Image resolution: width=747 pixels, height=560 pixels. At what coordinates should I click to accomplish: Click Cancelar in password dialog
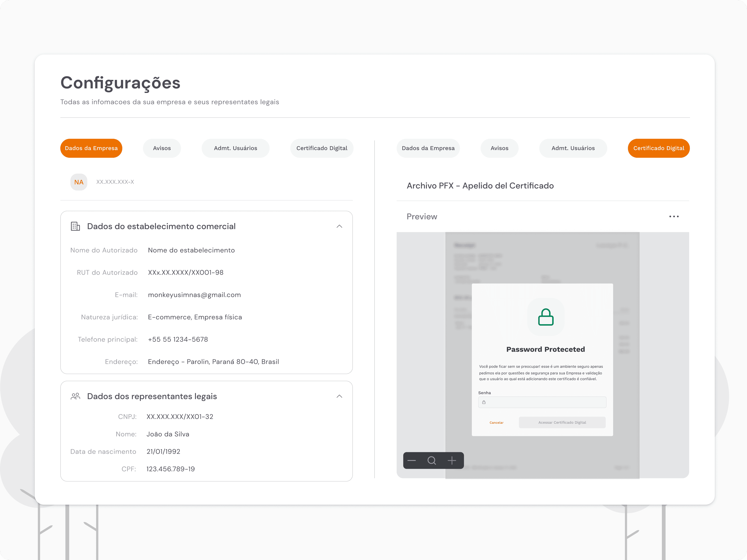(496, 423)
